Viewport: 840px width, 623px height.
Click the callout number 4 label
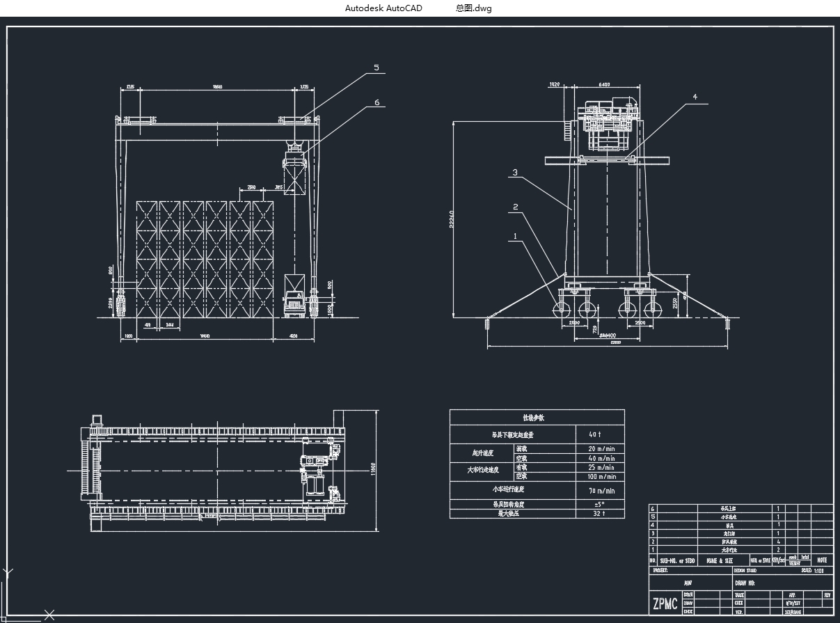pyautogui.click(x=694, y=97)
